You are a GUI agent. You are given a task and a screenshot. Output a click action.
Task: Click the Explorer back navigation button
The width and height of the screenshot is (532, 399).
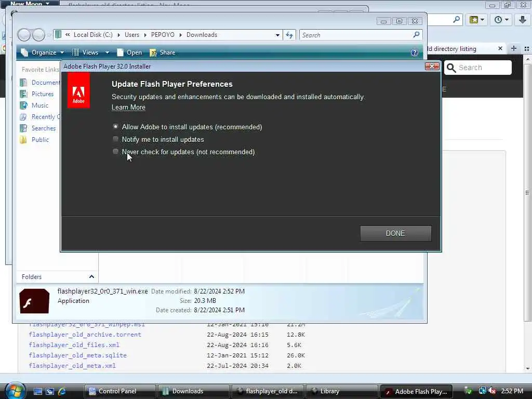click(x=24, y=35)
